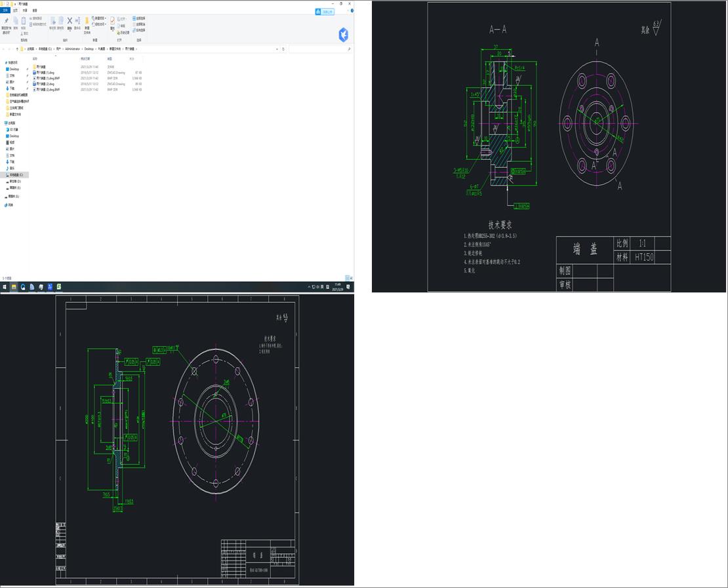Image resolution: width=728 pixels, height=588 pixels.
Task: Select the folder row at the top of the file list
Action: coord(87,67)
